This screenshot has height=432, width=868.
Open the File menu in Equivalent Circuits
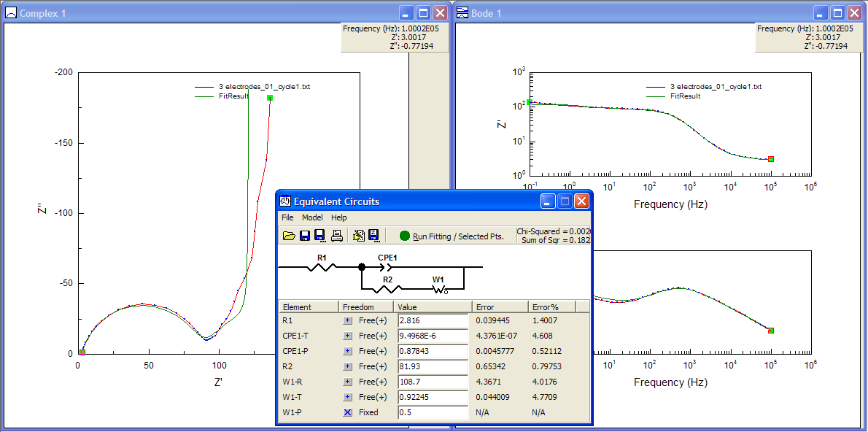pos(288,217)
